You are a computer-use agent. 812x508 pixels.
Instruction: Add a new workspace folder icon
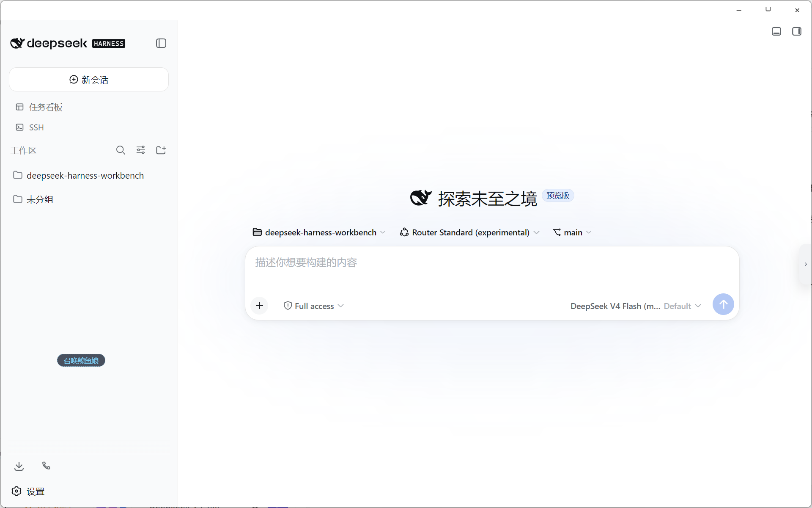click(x=161, y=150)
